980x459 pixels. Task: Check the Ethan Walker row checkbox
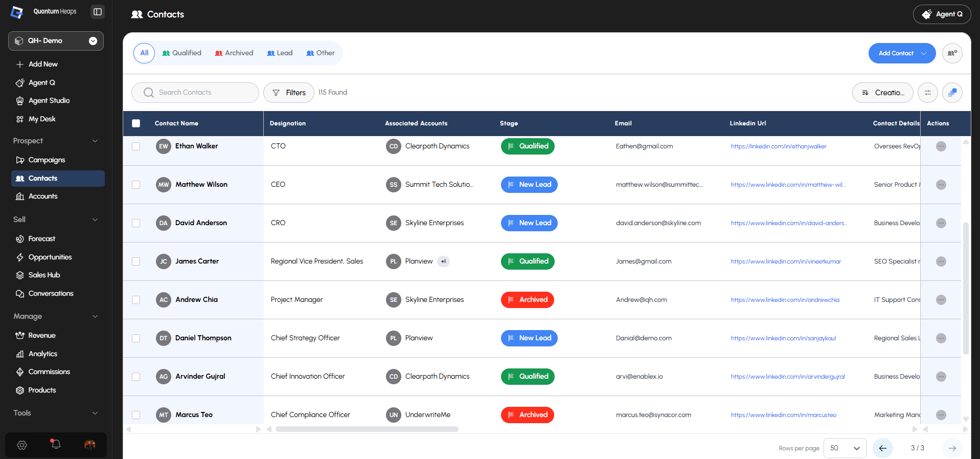click(x=136, y=146)
